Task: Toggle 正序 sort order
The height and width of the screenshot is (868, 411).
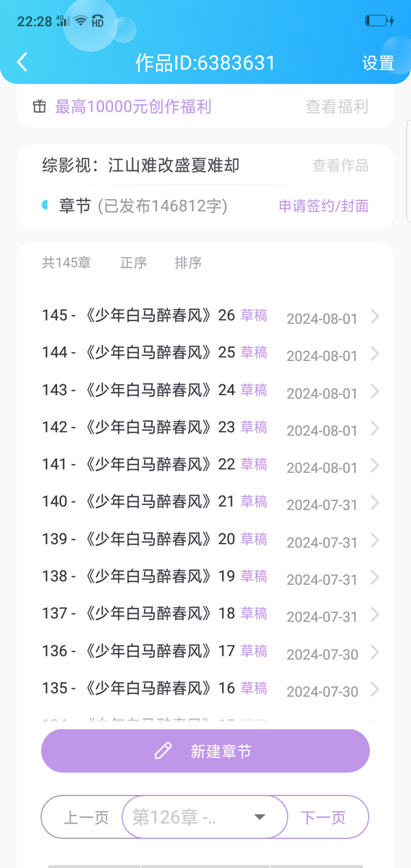Action: pyautogui.click(x=134, y=263)
